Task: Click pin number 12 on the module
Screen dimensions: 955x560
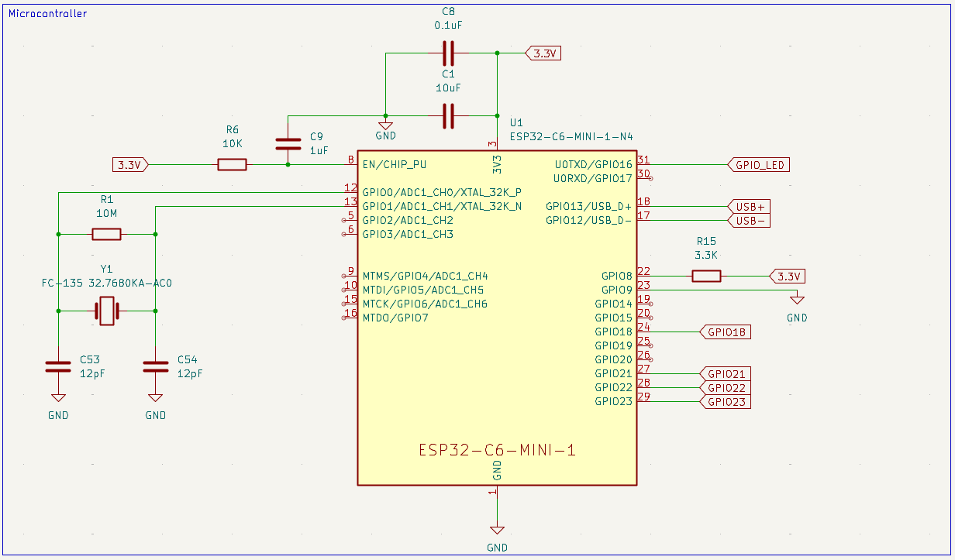Action: tap(350, 187)
